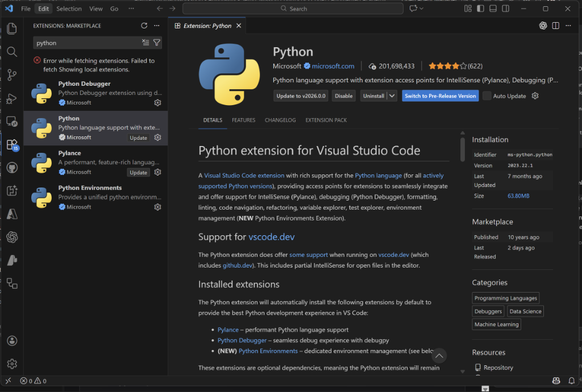Toggle secondary side bar layout icon

click(x=505, y=9)
